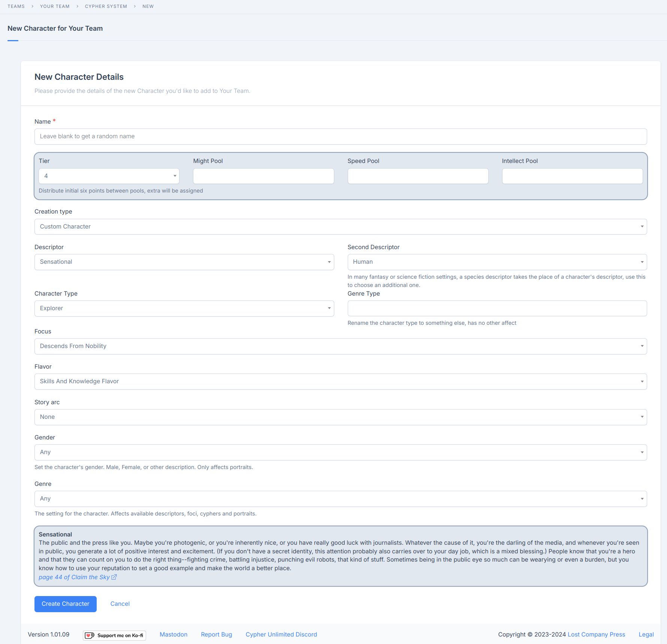
Task: Expand the Creation type dropdown
Action: [x=340, y=227]
